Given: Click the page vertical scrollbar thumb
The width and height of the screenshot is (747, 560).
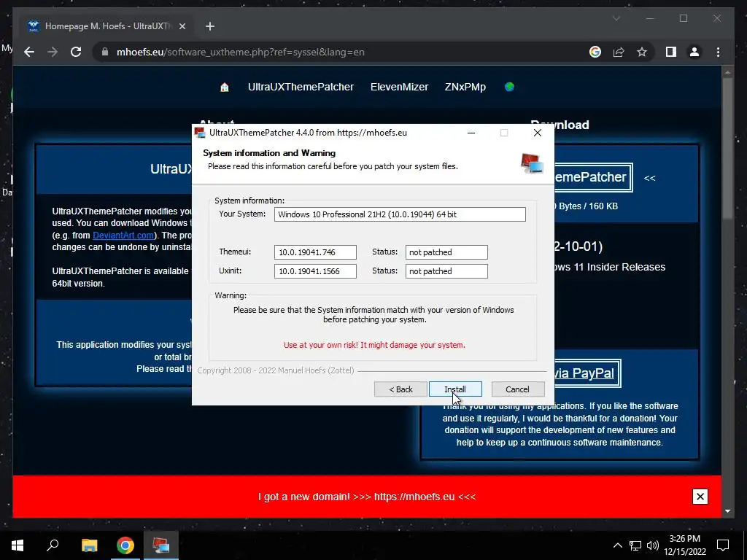Looking at the screenshot, I should click(x=727, y=149).
